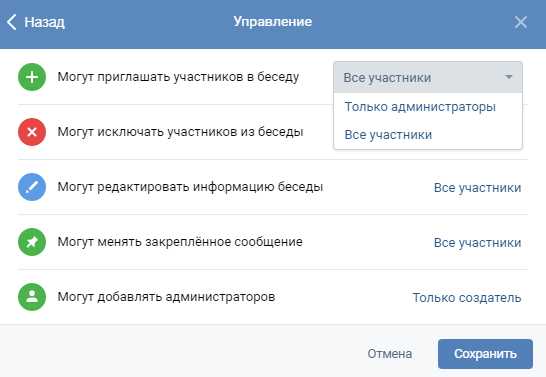The image size is (546, 377).
Task: Open Только создатель selector for adding admins
Action: (x=467, y=298)
